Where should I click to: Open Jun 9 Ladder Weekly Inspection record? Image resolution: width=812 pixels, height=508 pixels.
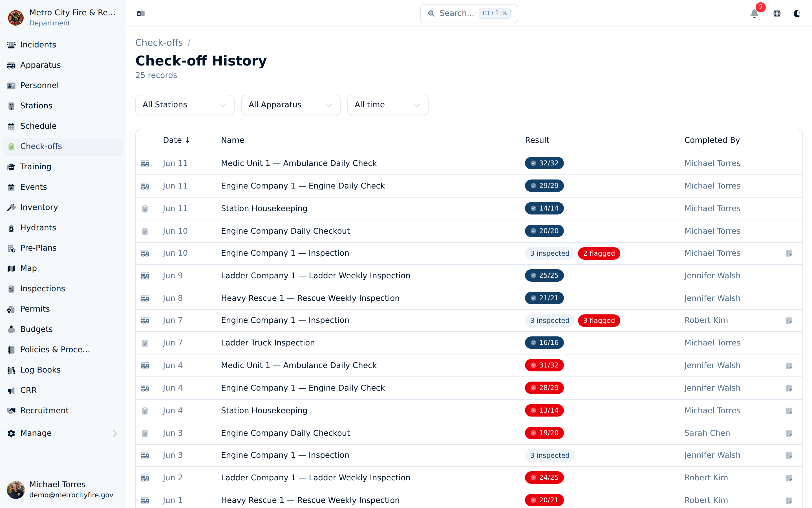[469, 275]
